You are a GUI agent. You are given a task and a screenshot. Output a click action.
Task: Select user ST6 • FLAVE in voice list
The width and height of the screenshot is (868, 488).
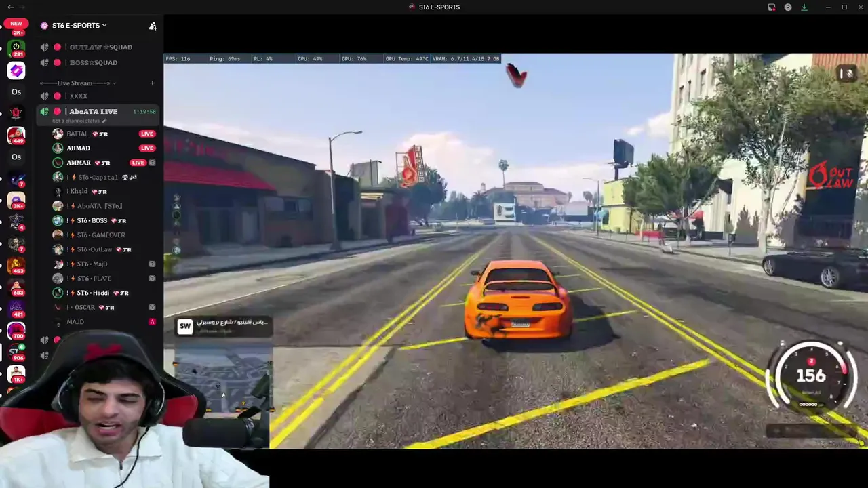click(104, 279)
